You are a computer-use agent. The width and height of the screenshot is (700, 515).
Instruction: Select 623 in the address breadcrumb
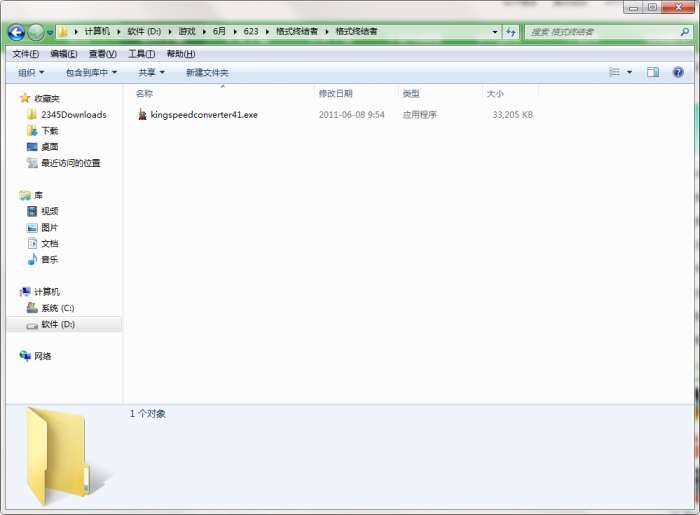[x=251, y=32]
